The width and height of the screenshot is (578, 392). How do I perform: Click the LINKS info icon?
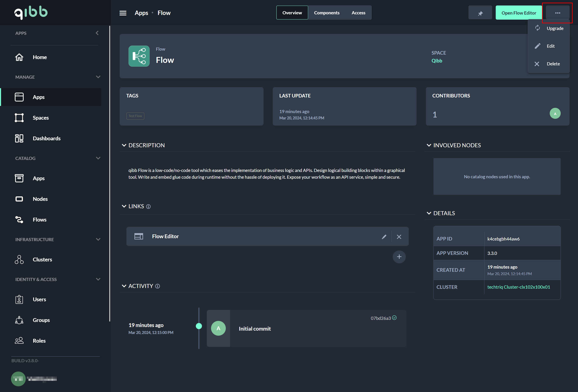(149, 207)
